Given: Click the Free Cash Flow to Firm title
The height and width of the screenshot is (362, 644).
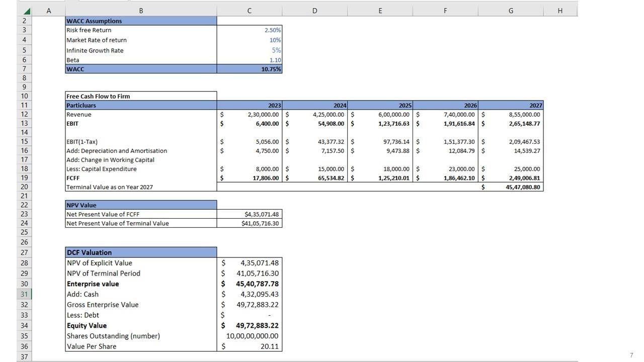Looking at the screenshot, I should 141,96.
